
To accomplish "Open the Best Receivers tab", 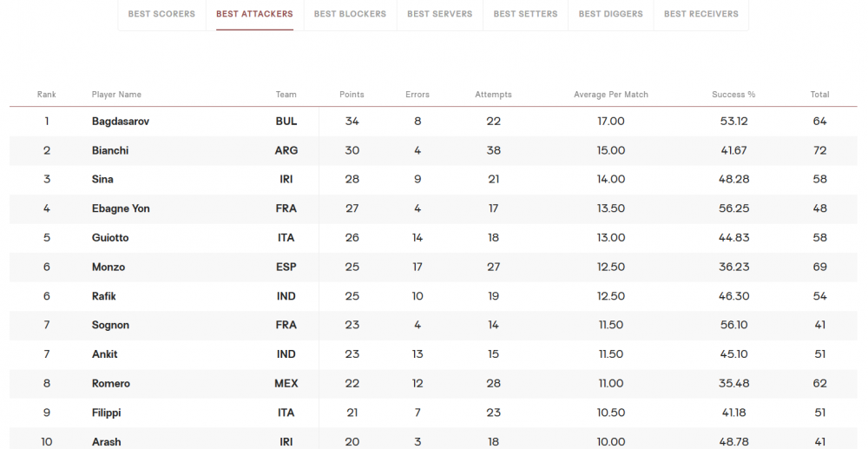I will [700, 14].
